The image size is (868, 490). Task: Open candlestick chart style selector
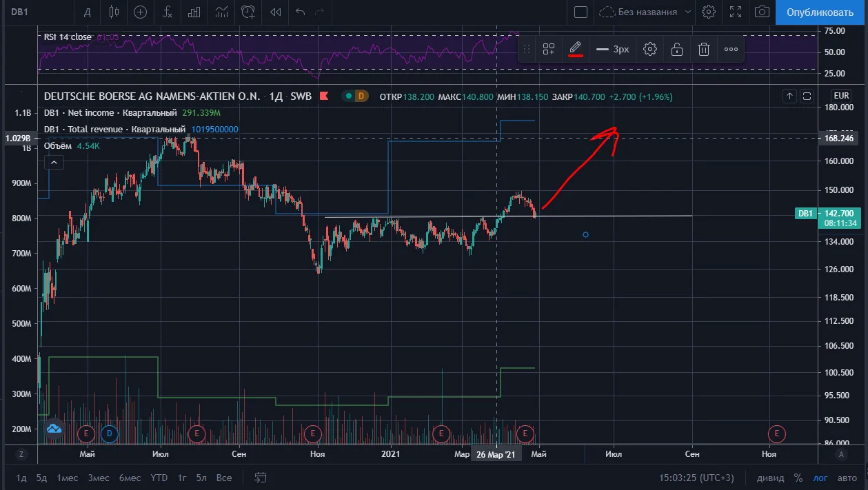[x=114, y=12]
